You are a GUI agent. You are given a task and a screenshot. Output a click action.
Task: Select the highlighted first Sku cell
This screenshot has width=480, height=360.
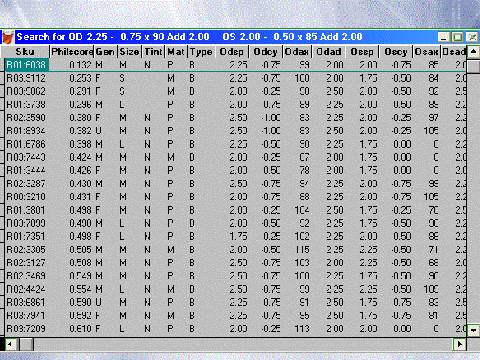tap(26, 65)
